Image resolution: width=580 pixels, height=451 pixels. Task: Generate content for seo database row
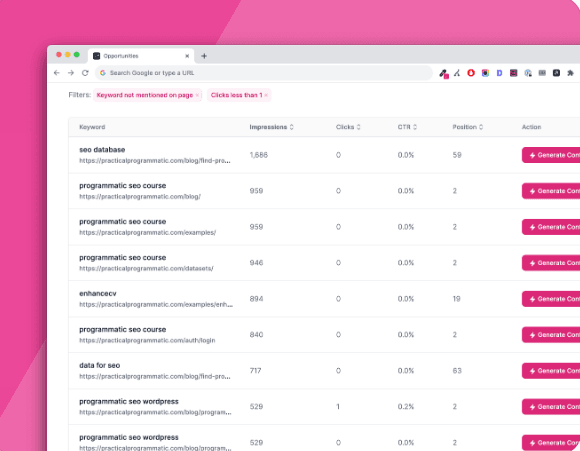[551, 155]
